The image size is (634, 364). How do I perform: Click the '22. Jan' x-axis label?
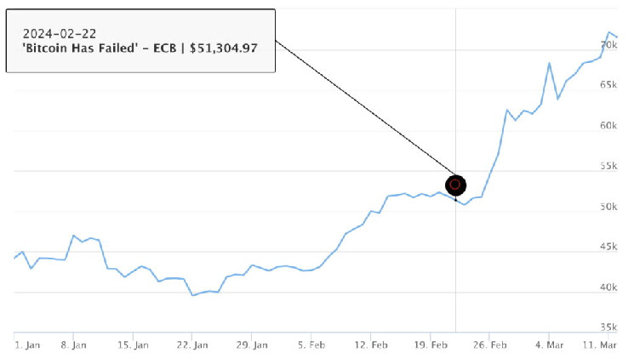[x=194, y=345]
